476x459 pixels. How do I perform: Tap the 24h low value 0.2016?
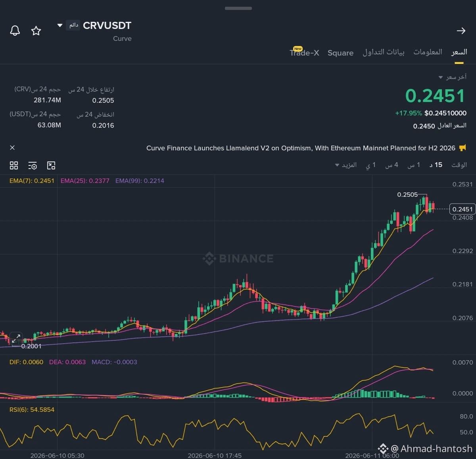[x=103, y=125]
